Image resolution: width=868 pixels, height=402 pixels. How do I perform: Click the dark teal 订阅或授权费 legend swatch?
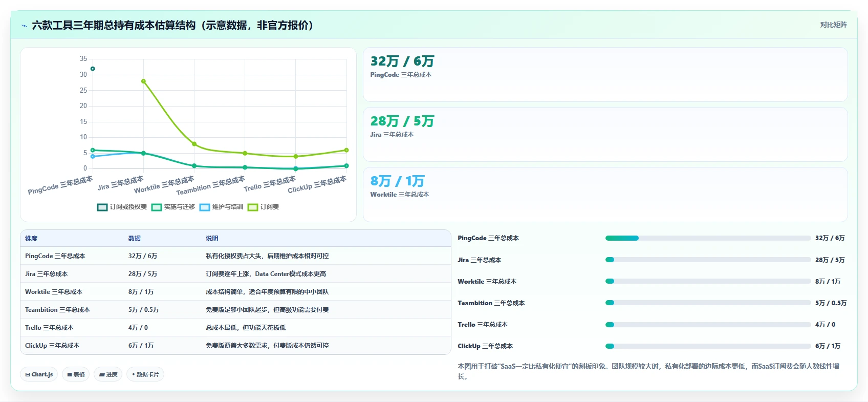point(102,207)
